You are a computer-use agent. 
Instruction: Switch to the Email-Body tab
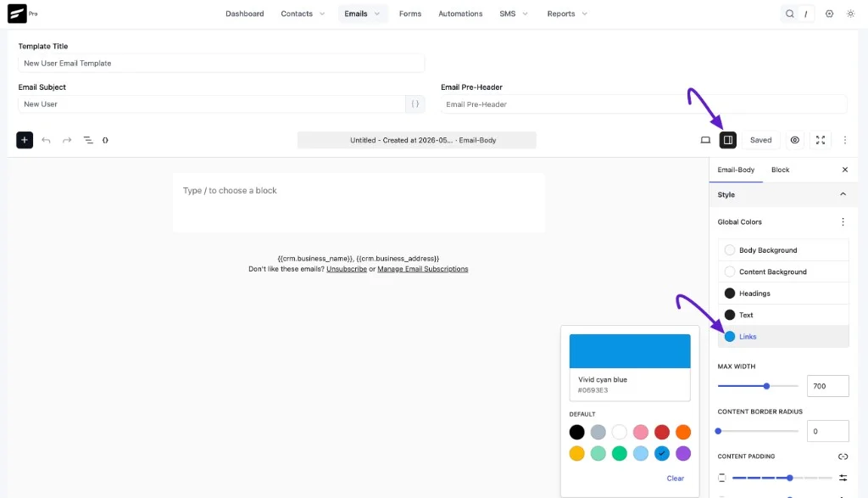(736, 170)
